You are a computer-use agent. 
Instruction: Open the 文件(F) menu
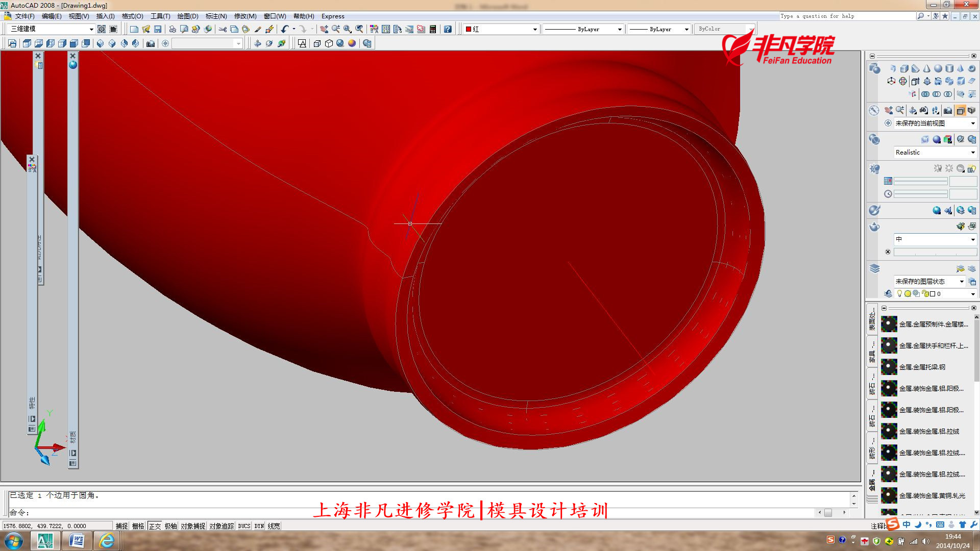(x=24, y=16)
